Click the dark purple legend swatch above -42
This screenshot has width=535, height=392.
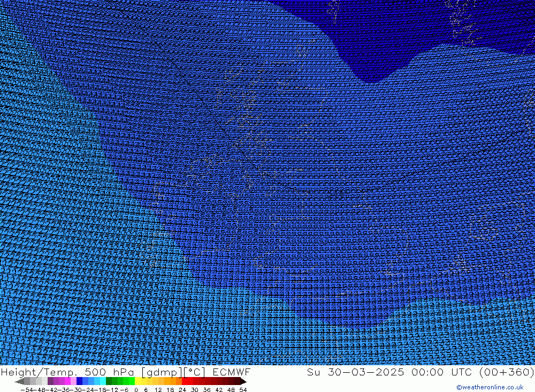(x=50, y=381)
